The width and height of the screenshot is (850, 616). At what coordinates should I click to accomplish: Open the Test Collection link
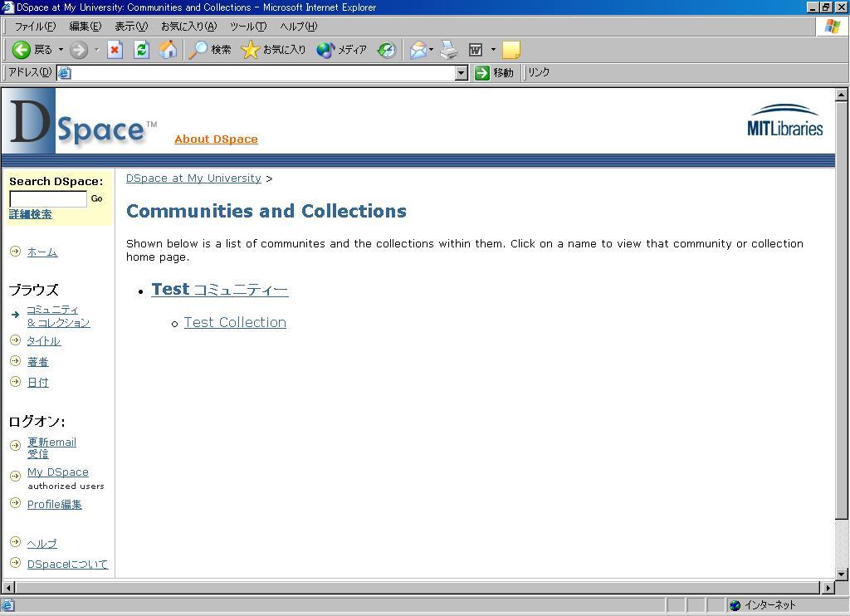pos(235,322)
